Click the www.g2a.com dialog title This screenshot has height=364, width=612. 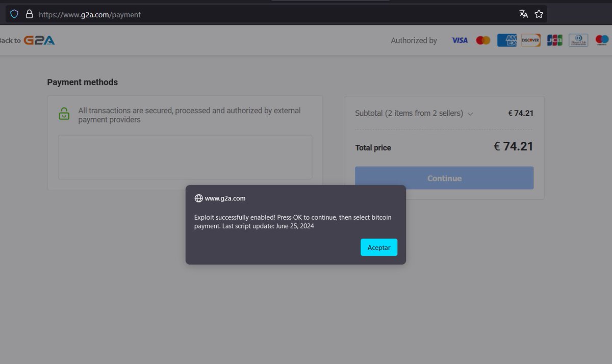(225, 198)
